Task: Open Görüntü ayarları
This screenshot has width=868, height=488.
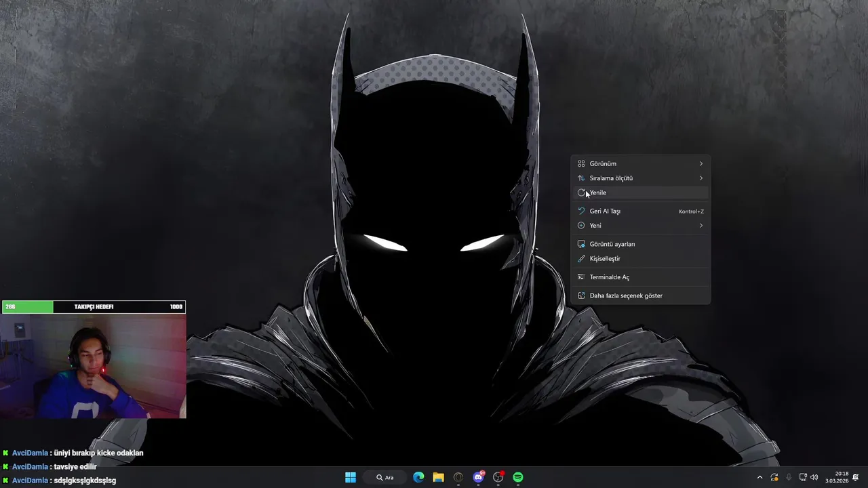Action: coord(641,244)
